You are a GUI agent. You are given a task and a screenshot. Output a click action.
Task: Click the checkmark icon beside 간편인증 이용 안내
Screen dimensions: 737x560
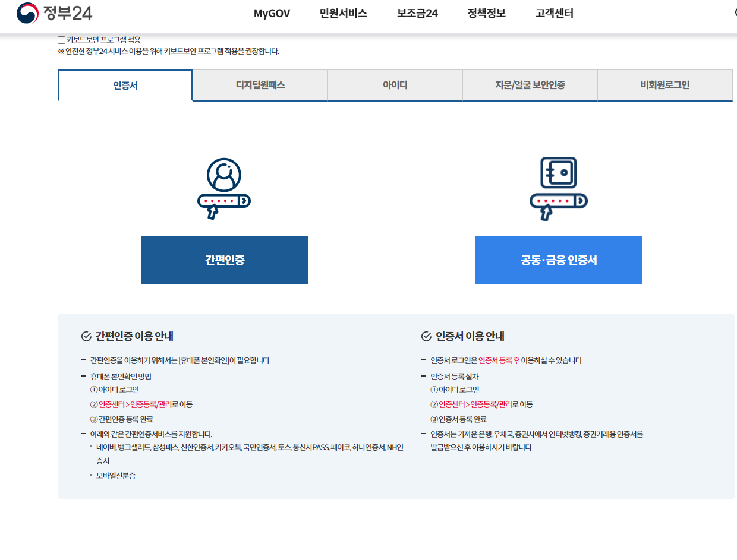[84, 336]
